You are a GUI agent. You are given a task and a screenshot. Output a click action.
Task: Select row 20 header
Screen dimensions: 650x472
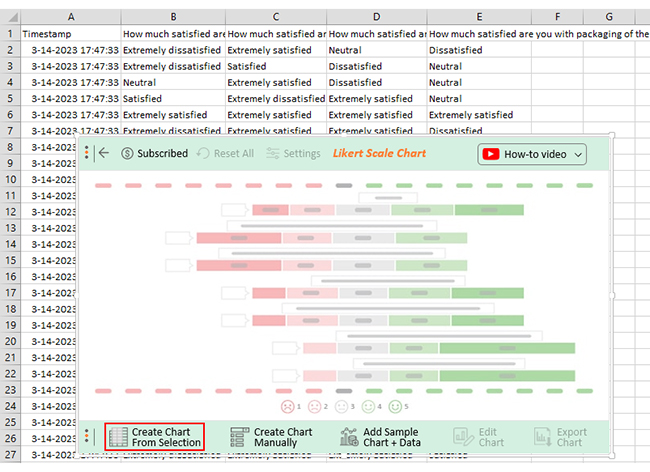coord(10,341)
